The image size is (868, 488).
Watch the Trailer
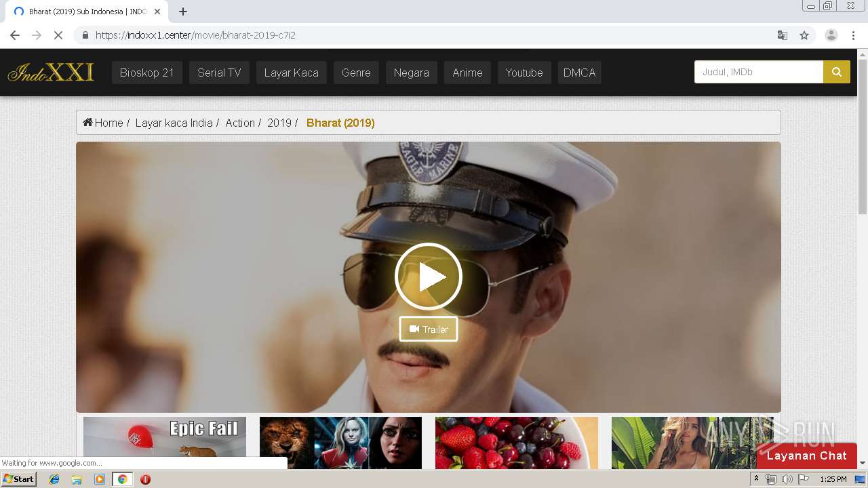tap(429, 329)
